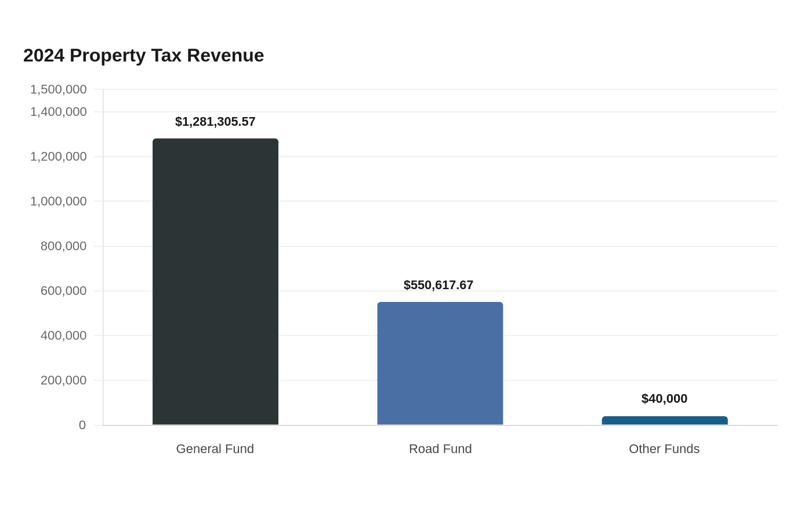Select the Road Fund category label
The image size is (812, 510).
tap(440, 449)
